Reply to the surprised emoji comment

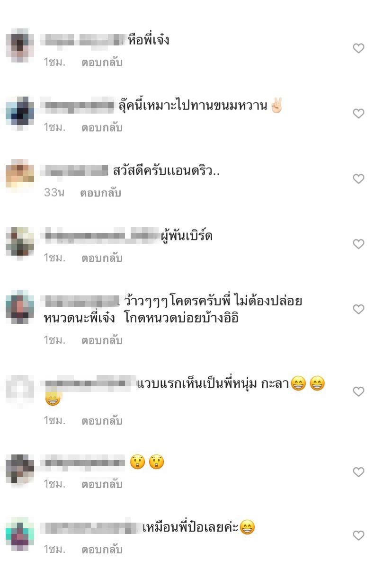[x=102, y=485]
